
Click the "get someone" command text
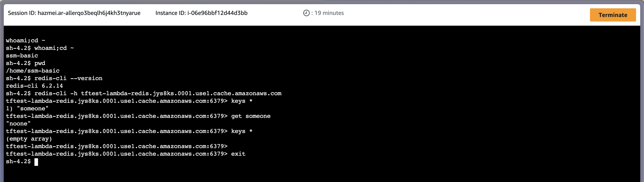tap(250, 116)
